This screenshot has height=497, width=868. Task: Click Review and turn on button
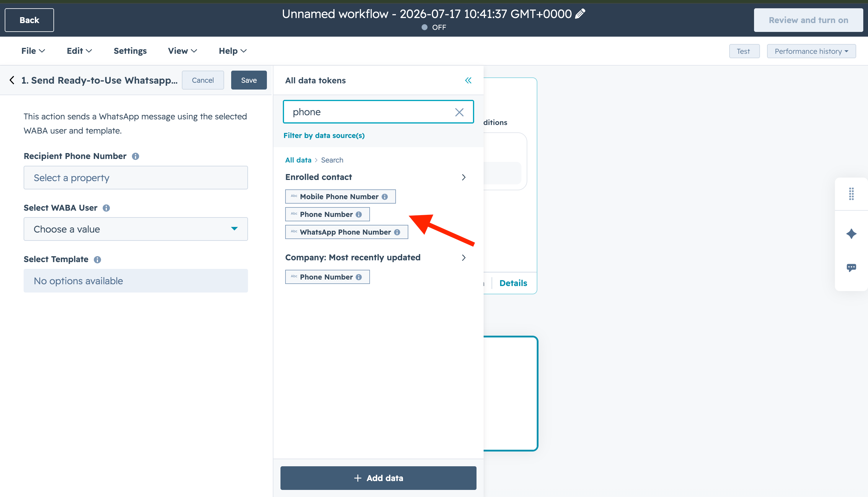(x=808, y=20)
